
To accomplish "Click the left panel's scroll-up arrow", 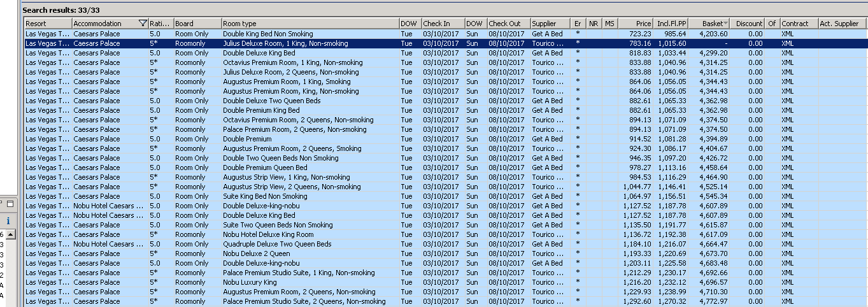I will point(10,234).
